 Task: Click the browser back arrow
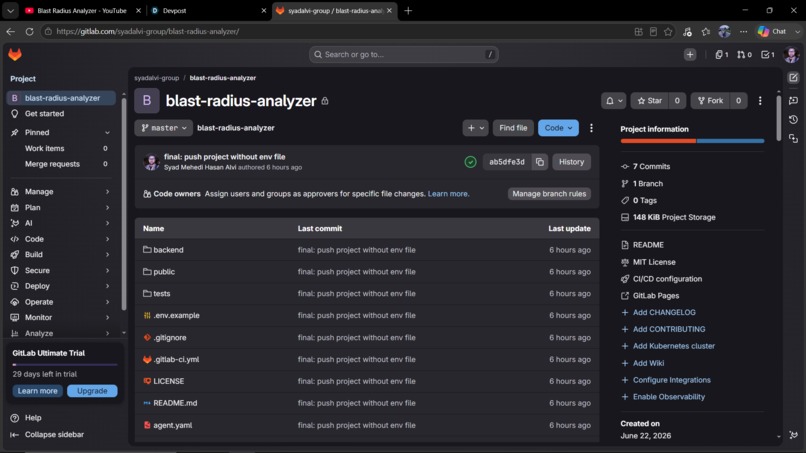point(10,31)
